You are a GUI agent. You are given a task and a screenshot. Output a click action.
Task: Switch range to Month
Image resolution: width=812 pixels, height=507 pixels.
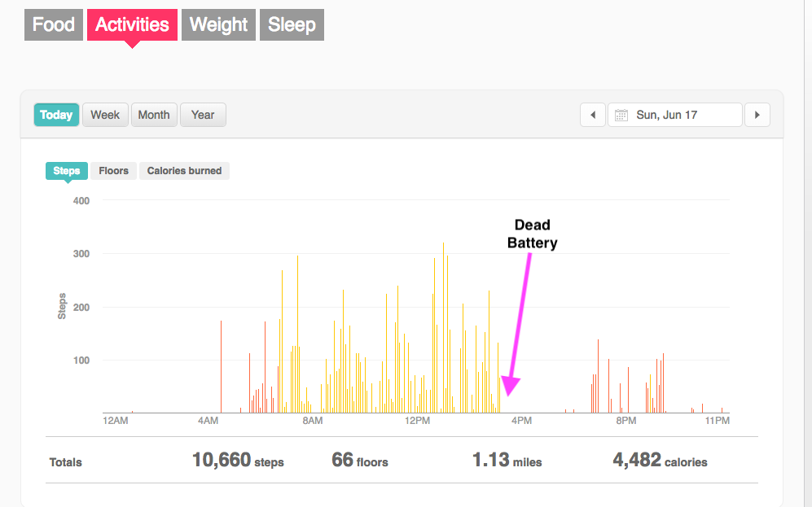(x=153, y=115)
